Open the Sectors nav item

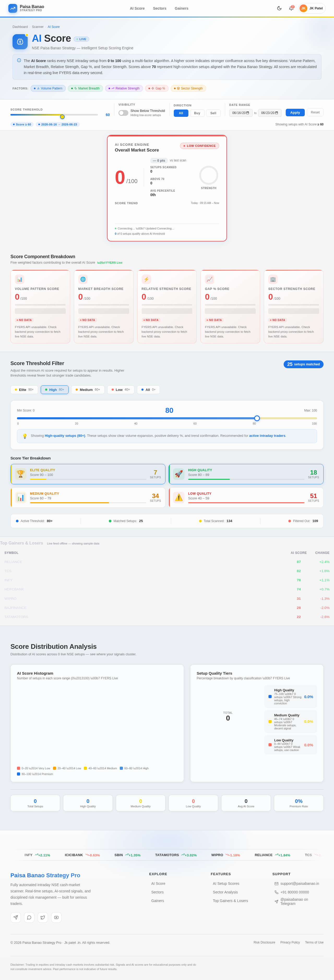[160, 8]
